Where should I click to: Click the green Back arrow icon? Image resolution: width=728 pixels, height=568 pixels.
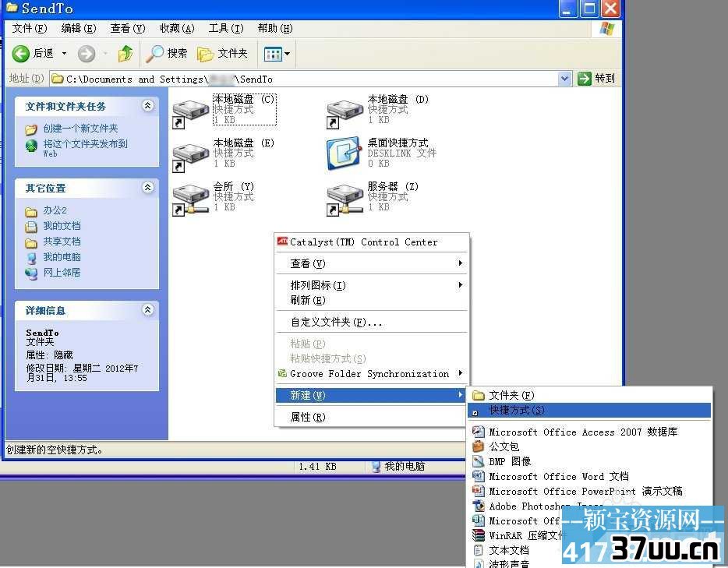click(20, 54)
